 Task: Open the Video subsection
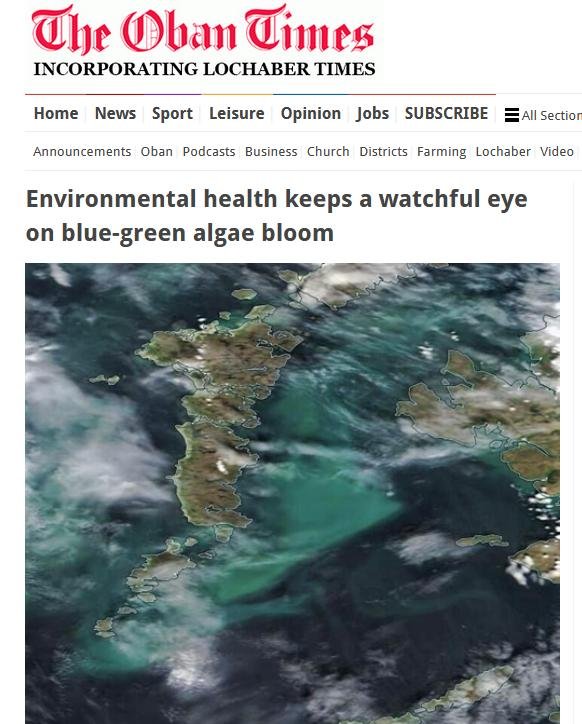(557, 152)
